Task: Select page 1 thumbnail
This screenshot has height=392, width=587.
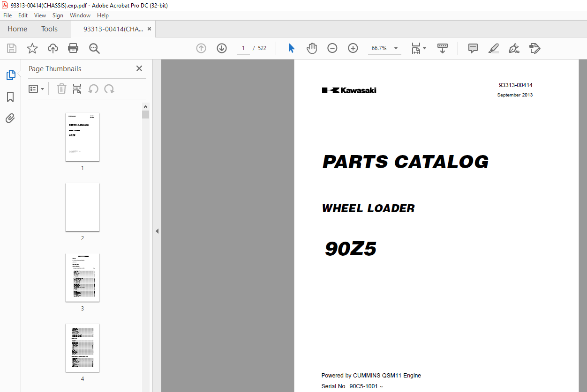Action: coord(83,137)
